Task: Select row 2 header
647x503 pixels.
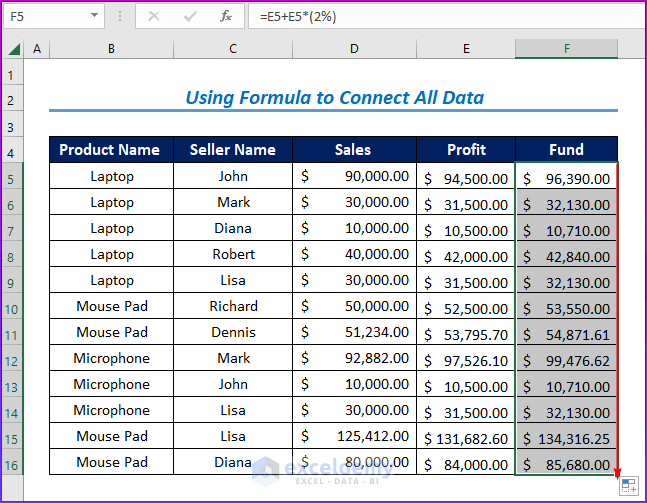Action: tap(12, 100)
